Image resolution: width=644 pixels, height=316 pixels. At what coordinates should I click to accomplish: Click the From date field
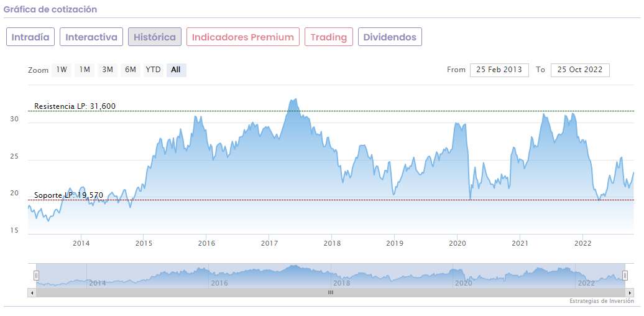499,70
